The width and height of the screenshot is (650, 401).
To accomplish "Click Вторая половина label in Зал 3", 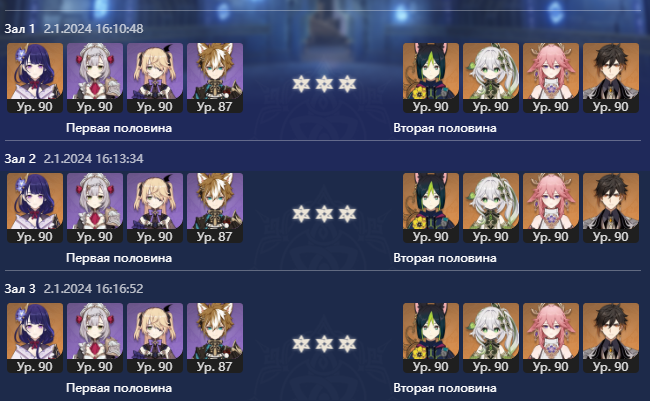I will tap(445, 388).
